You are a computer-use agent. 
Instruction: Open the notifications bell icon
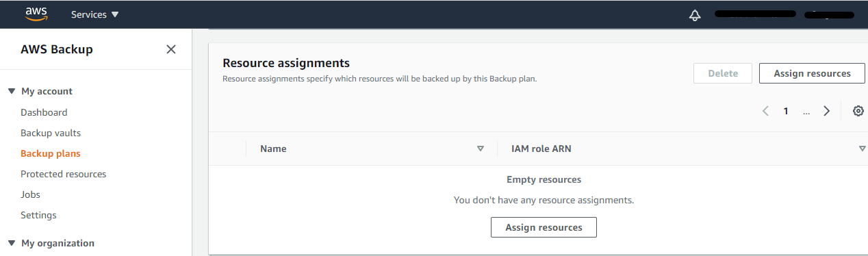695,15
